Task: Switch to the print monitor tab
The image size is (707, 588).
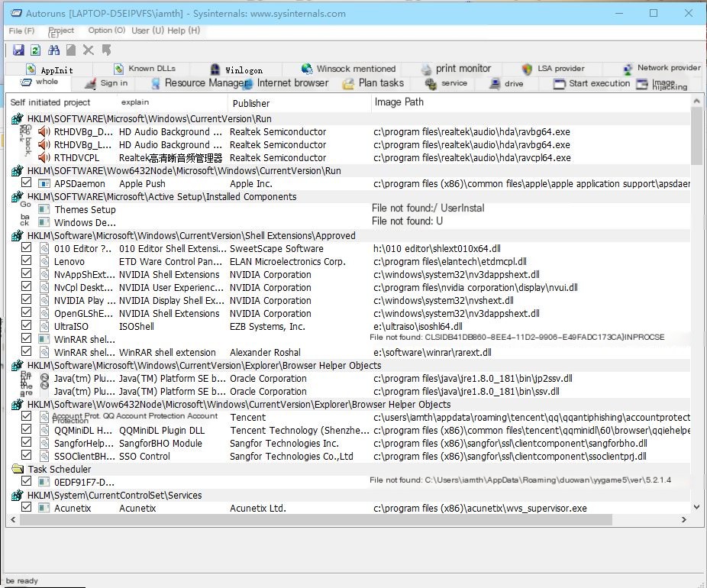Action: pyautogui.click(x=457, y=69)
